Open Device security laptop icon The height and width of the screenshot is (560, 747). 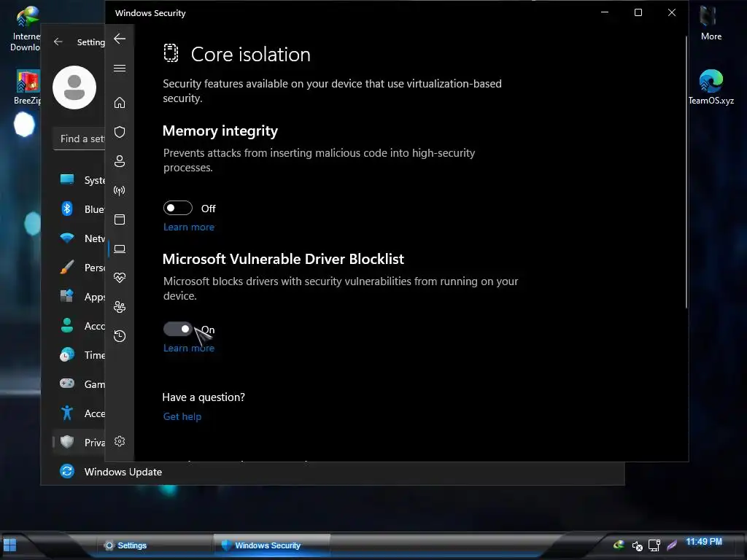click(x=120, y=249)
